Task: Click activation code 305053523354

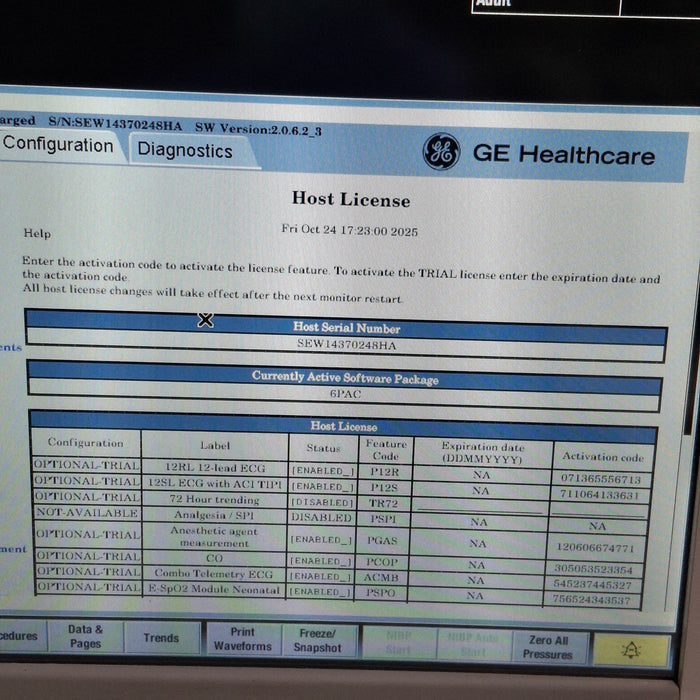Action: tap(594, 569)
